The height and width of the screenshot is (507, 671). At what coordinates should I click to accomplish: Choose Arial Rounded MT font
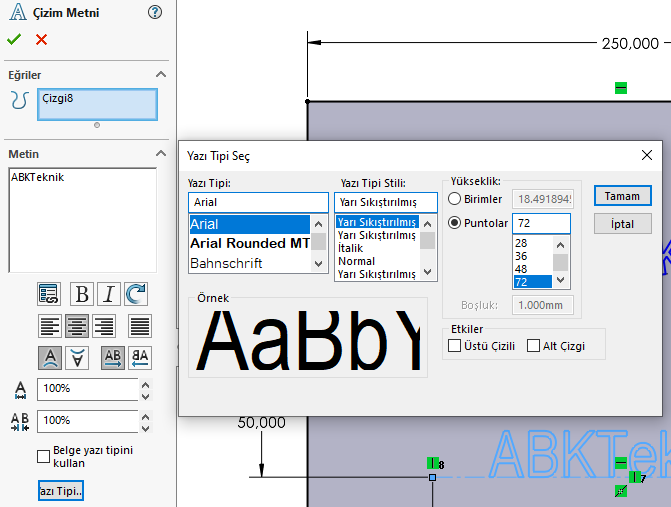249,243
